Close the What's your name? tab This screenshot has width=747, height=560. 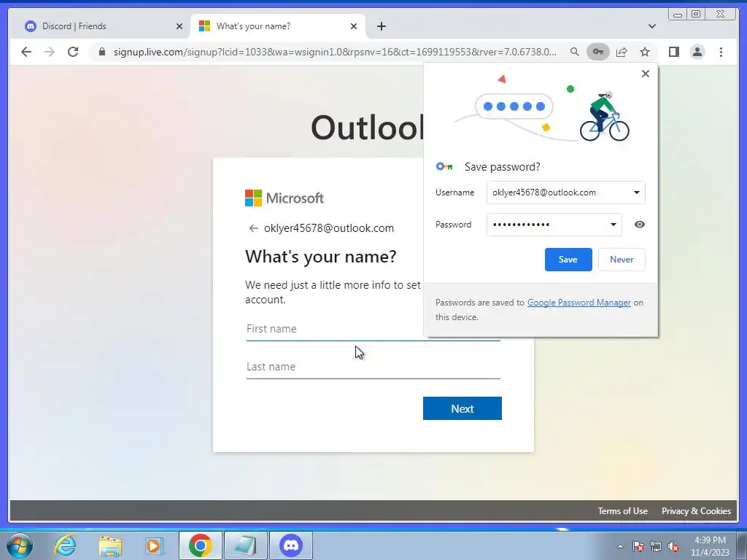[x=354, y=26]
